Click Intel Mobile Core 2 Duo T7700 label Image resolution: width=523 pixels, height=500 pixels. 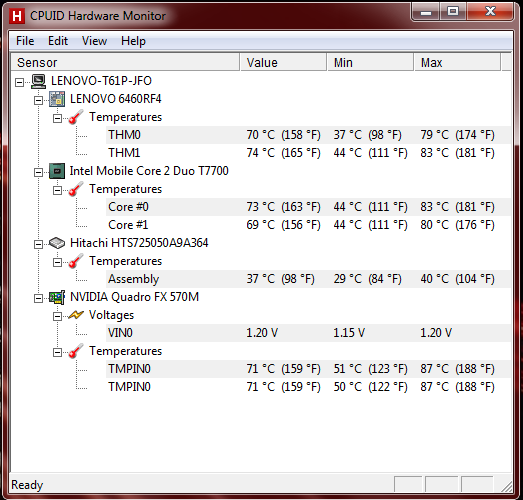(x=149, y=171)
